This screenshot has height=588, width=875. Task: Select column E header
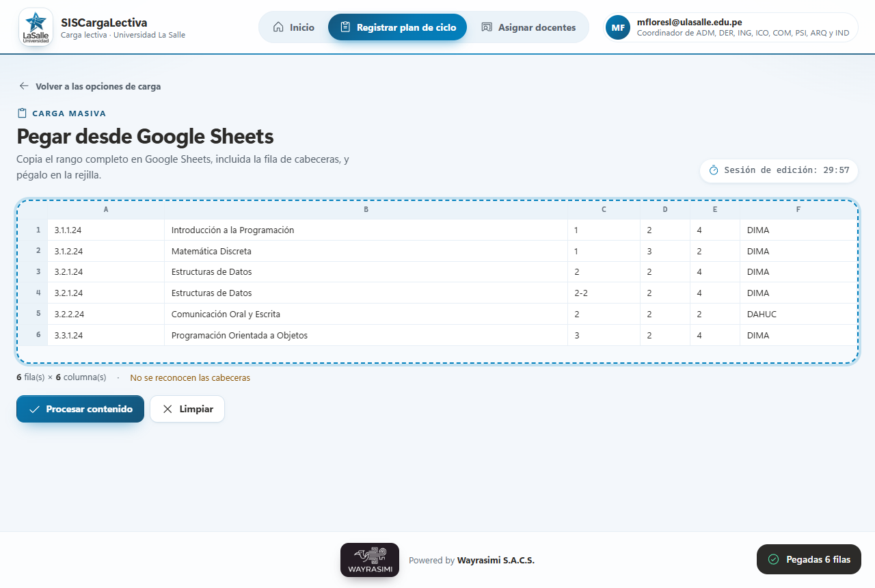pyautogui.click(x=715, y=209)
